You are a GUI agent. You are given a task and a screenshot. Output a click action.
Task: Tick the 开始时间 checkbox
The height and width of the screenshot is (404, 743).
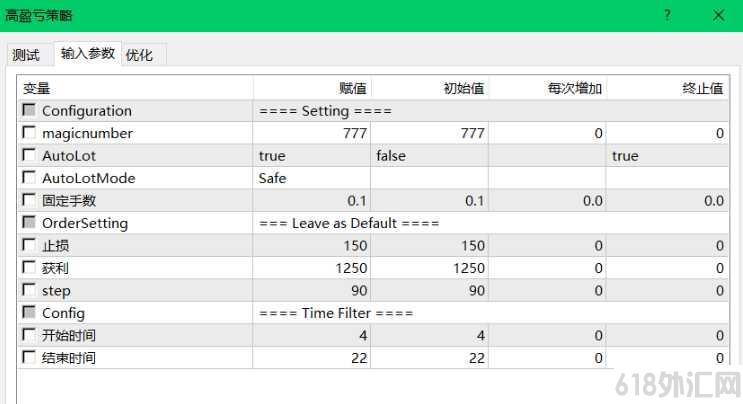[29, 334]
